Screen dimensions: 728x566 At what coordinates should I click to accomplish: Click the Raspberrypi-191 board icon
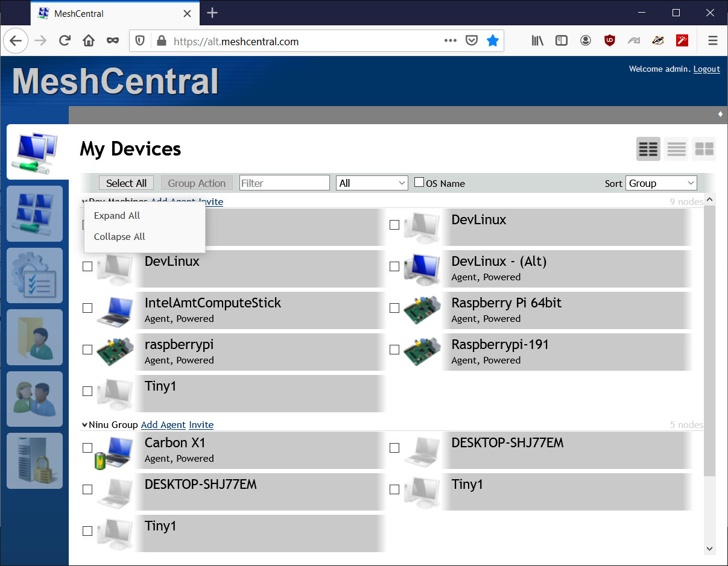point(422,352)
